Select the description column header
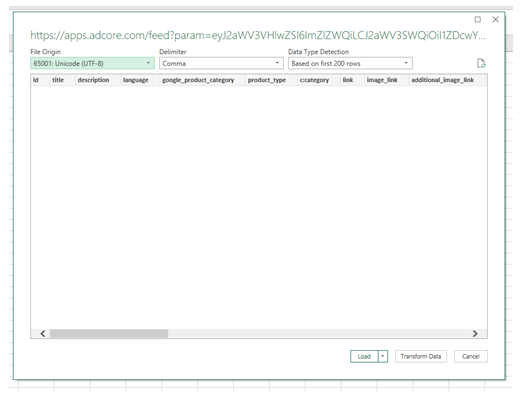This screenshot has height=398, width=524. click(x=93, y=80)
